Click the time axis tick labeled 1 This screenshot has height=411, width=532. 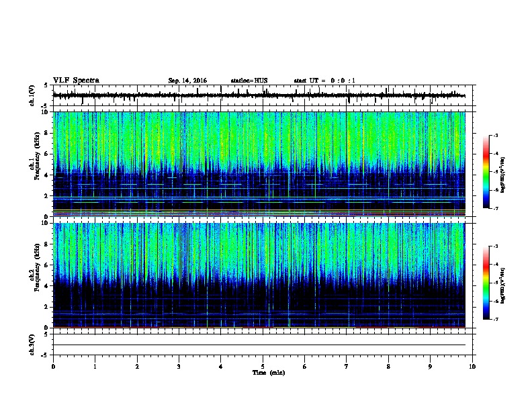pos(95,367)
